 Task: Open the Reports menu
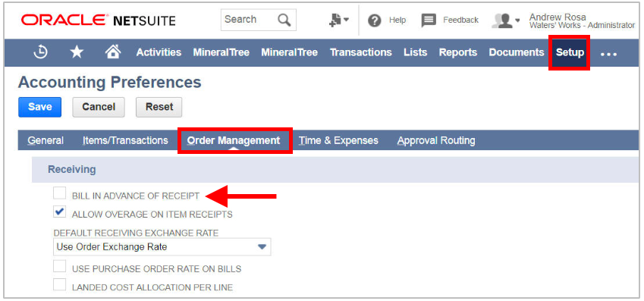click(x=458, y=52)
